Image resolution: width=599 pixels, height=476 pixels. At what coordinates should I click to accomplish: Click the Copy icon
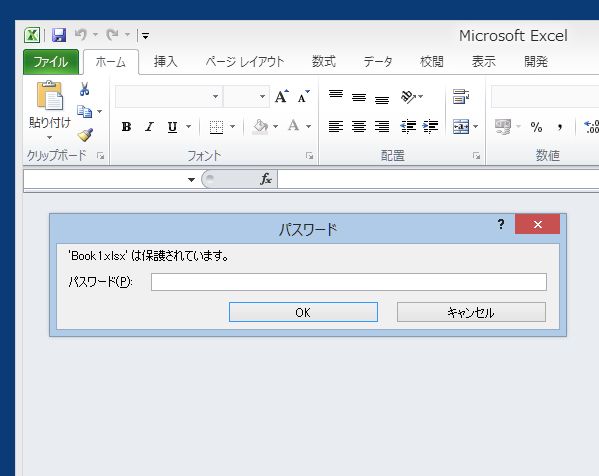tap(84, 112)
